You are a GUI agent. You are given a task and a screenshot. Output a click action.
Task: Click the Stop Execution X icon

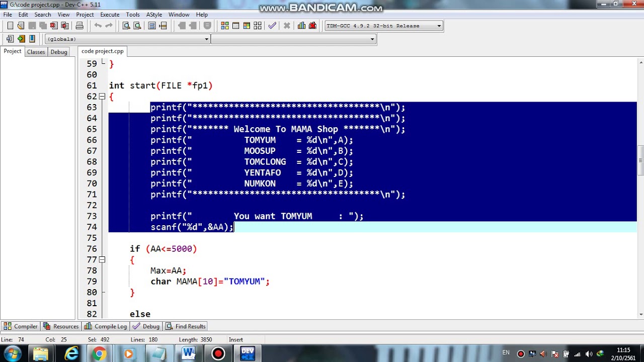pyautogui.click(x=287, y=26)
